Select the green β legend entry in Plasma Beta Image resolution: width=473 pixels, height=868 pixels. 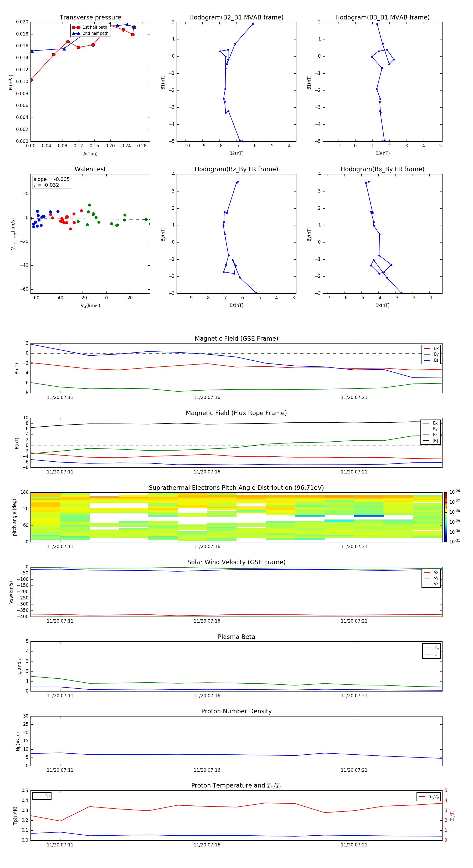coord(431,654)
